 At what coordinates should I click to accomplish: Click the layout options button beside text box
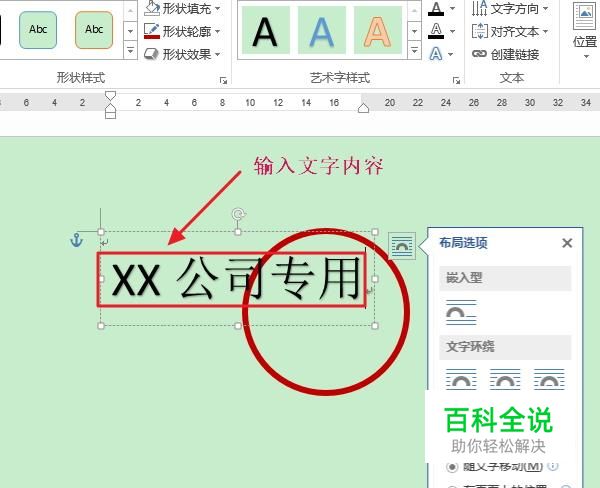click(x=402, y=246)
